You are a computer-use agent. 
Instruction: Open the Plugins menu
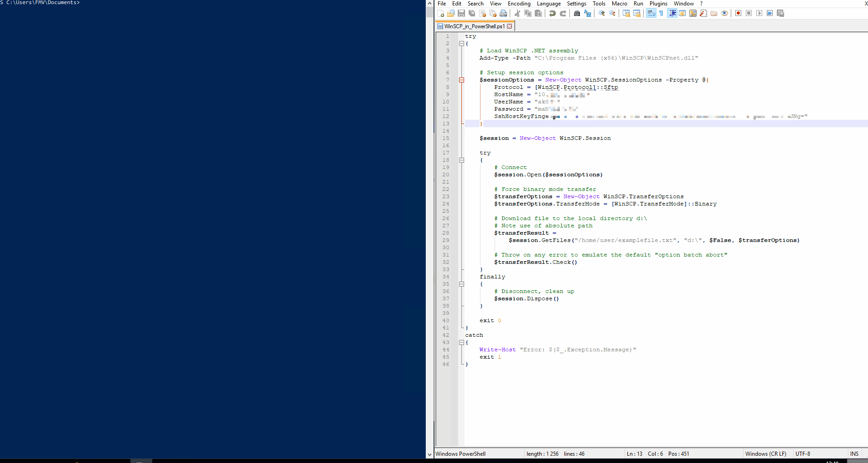(658, 4)
